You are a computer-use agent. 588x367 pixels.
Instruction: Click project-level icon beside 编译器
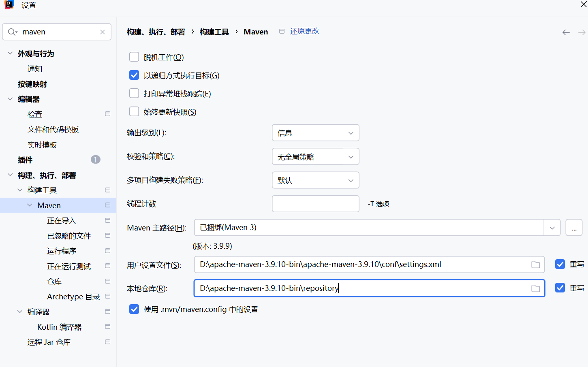(107, 312)
